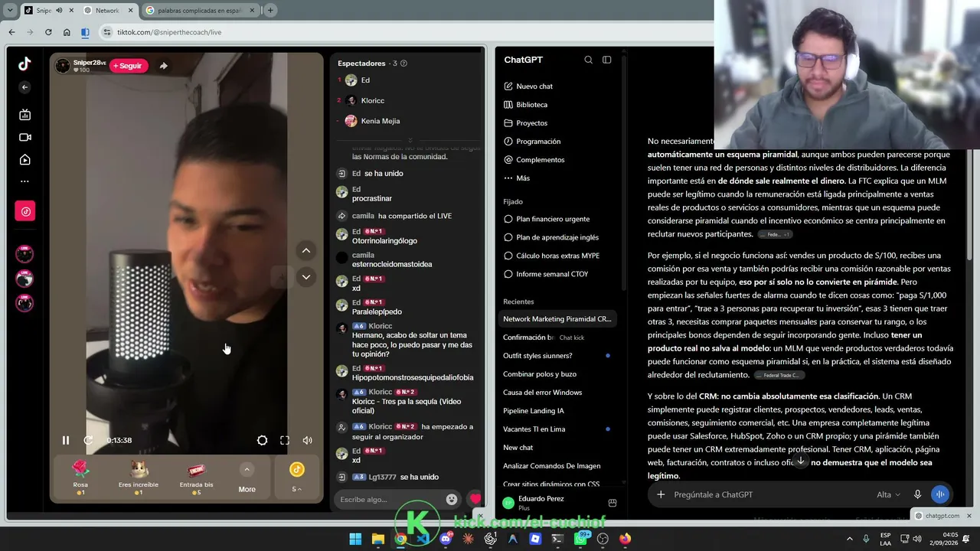Click the TikTok logo in the sidebar

(24, 64)
